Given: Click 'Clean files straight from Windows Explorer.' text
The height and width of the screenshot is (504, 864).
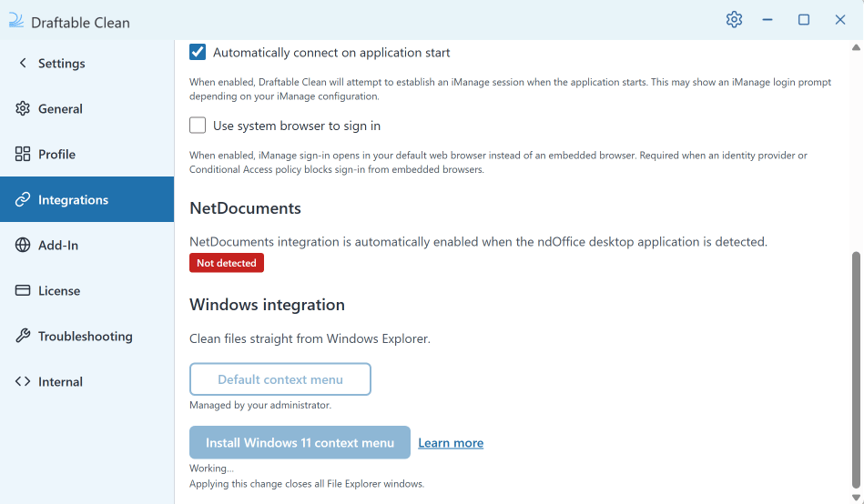Looking at the screenshot, I should [x=310, y=338].
